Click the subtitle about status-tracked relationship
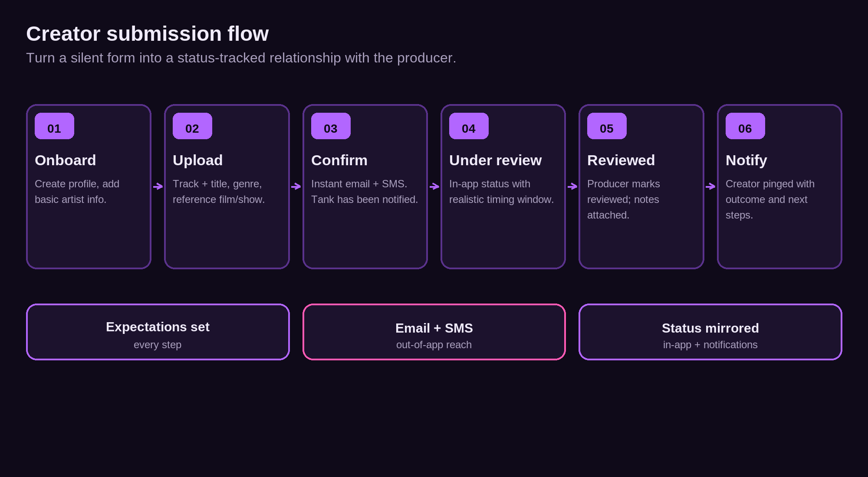This screenshot has width=868, height=477. 241,58
